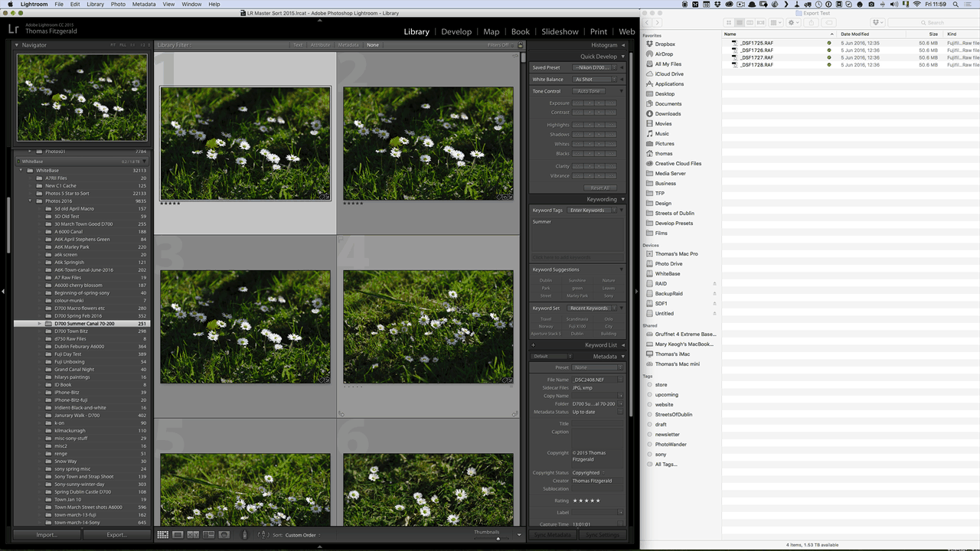
Task: Switch Finder to column view
Action: [750, 22]
